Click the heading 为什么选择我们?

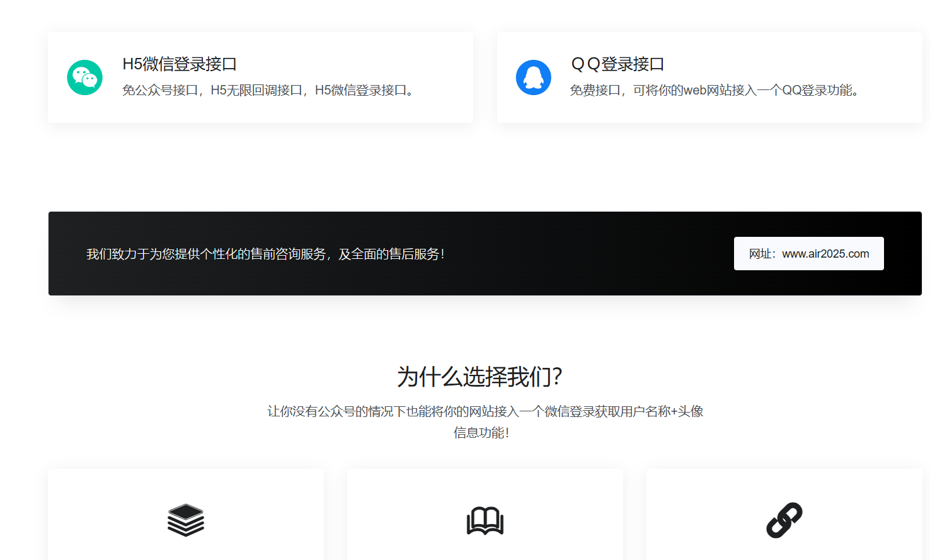point(479,377)
